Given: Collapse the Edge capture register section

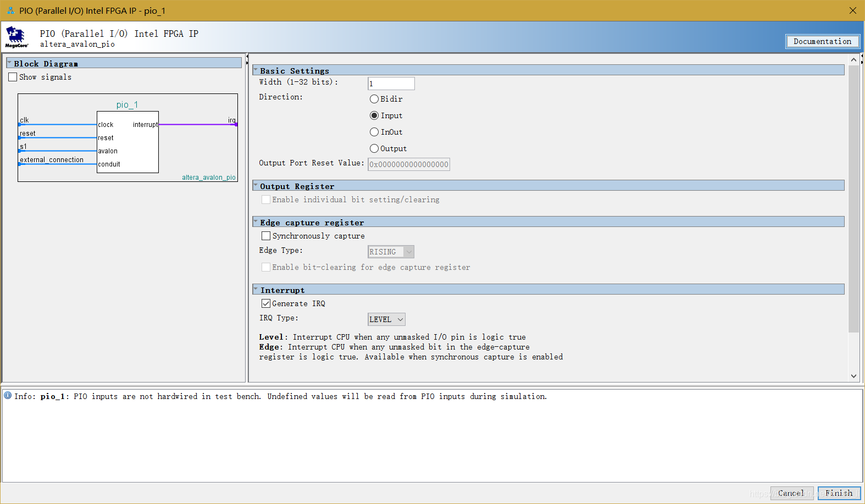Looking at the screenshot, I should click(x=256, y=222).
